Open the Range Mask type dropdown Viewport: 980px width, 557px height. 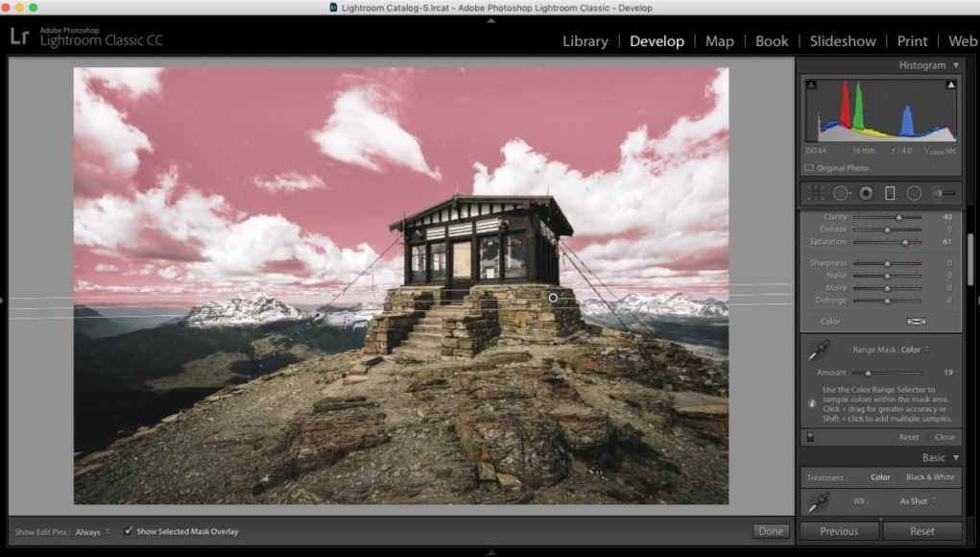pyautogui.click(x=915, y=350)
